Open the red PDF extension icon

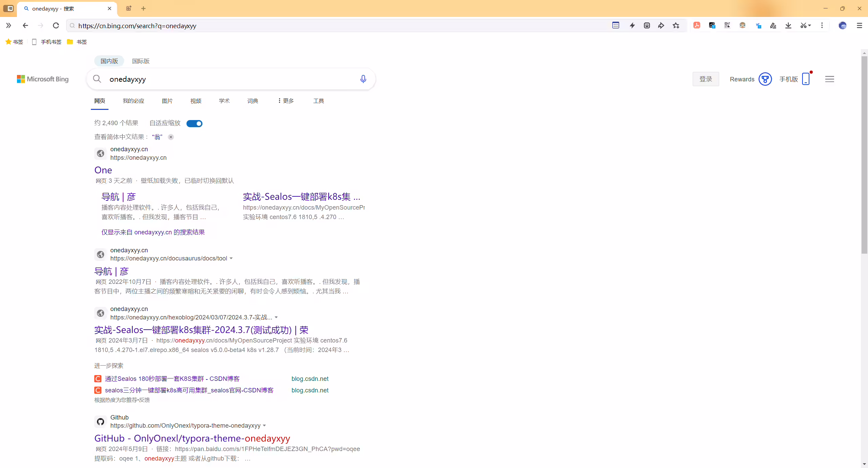pyautogui.click(x=697, y=25)
